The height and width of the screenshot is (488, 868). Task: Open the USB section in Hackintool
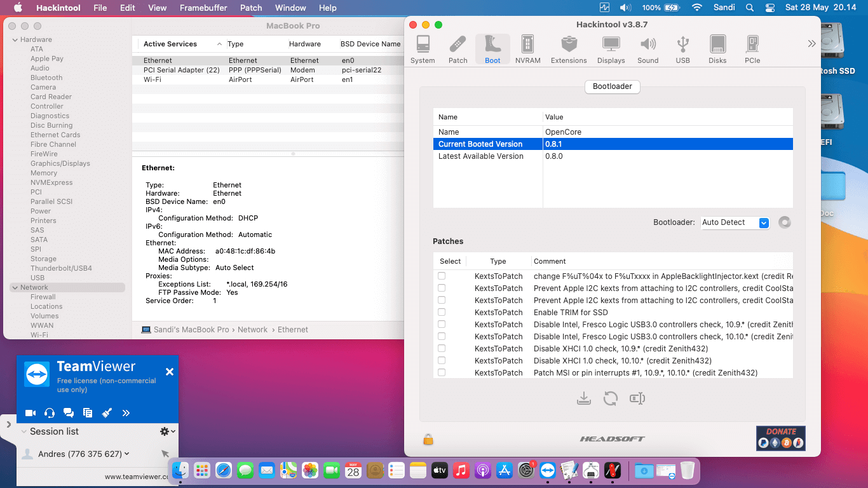point(682,50)
